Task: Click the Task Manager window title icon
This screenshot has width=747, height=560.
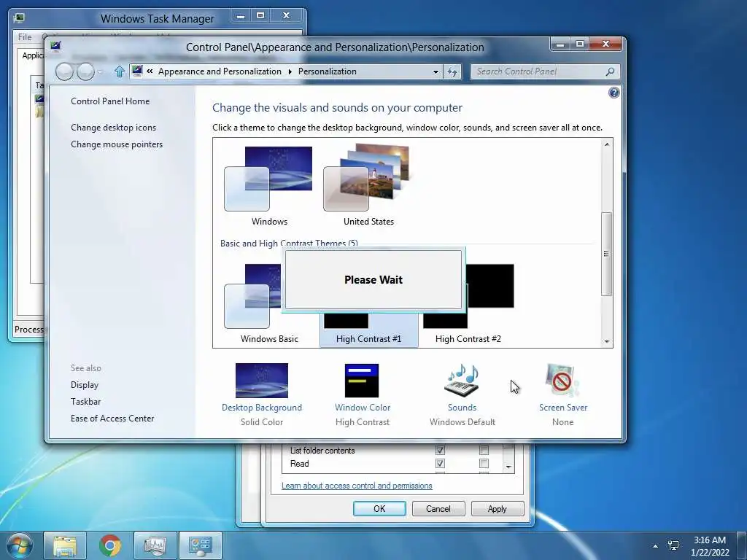Action: [19, 18]
